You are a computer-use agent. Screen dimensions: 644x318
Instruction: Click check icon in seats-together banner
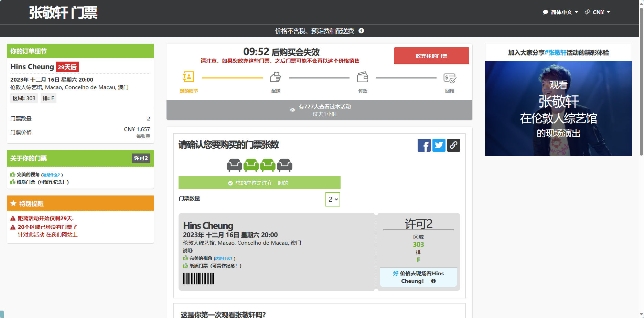tap(230, 183)
